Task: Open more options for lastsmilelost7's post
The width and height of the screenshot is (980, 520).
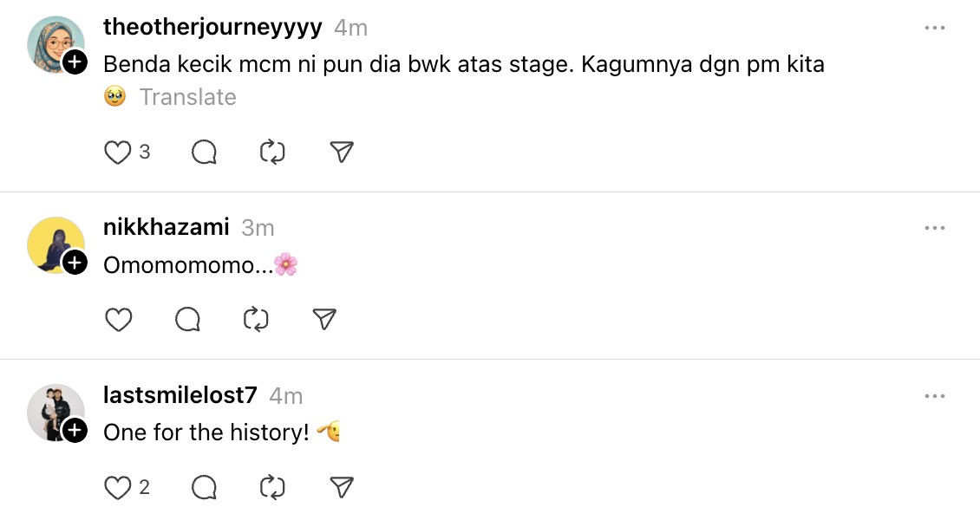Action: pos(934,396)
